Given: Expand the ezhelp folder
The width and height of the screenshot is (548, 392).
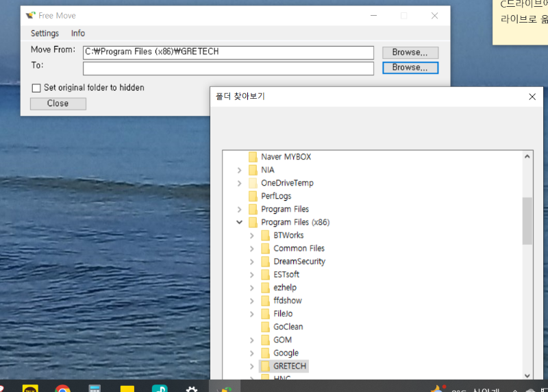Looking at the screenshot, I should (x=252, y=288).
